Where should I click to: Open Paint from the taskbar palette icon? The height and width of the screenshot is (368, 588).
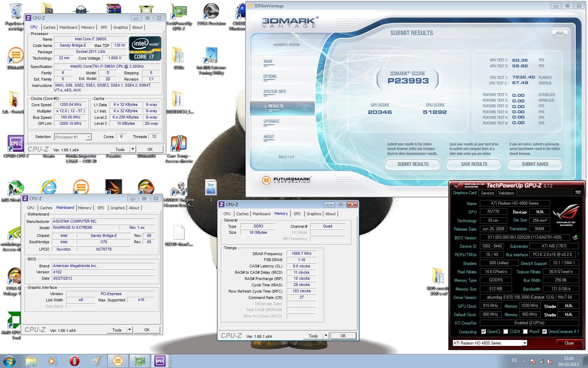(96, 361)
